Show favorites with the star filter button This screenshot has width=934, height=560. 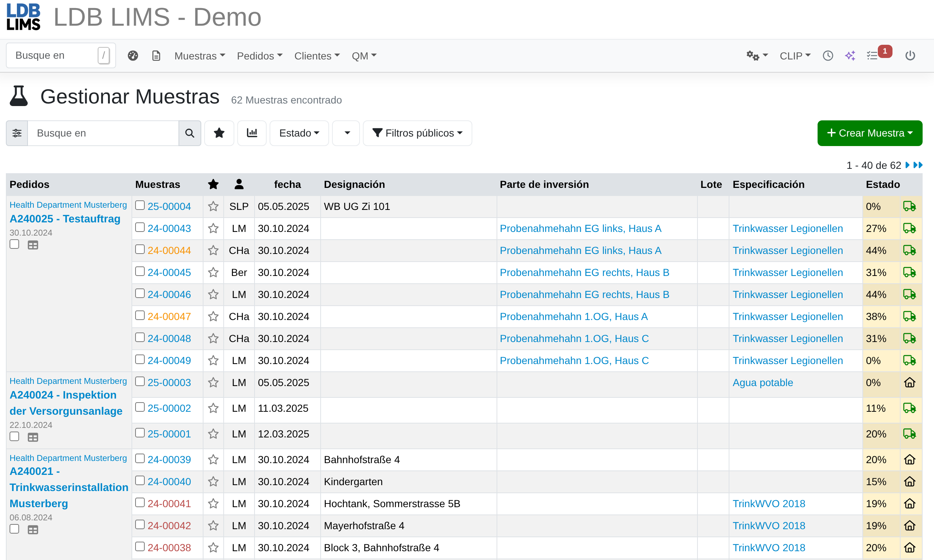point(219,133)
